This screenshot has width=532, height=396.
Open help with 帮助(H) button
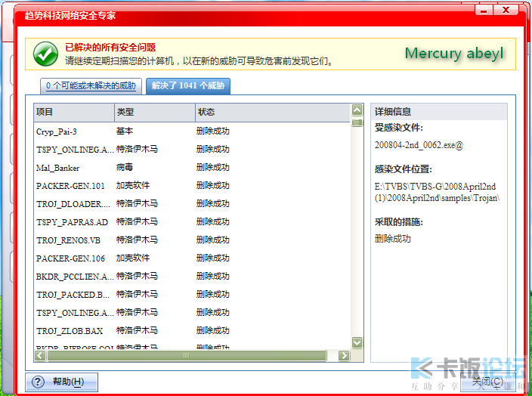coord(61,382)
